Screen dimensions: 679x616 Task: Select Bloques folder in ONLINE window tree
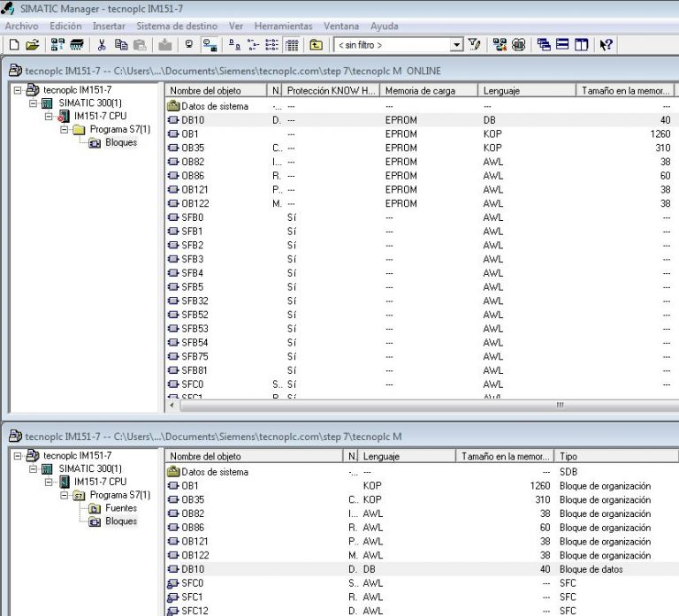tap(121, 142)
